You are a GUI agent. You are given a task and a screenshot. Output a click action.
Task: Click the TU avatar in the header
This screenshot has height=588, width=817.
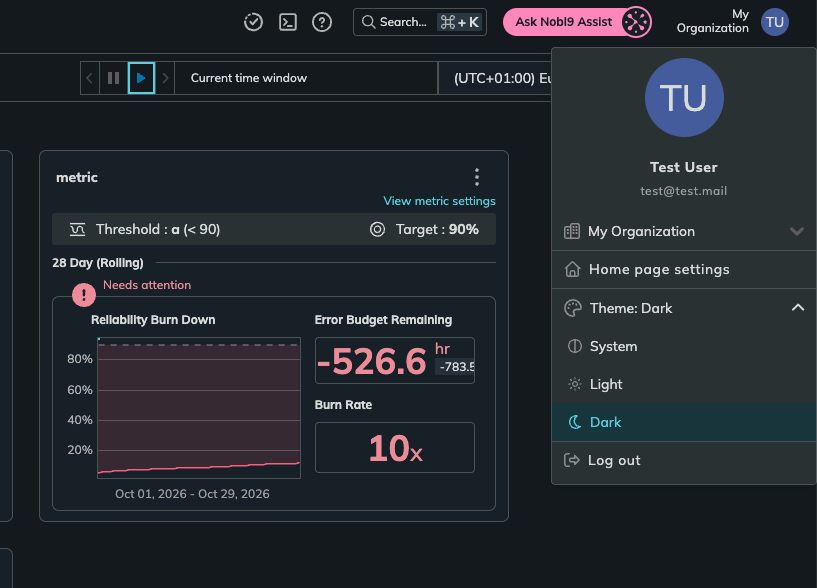[775, 22]
